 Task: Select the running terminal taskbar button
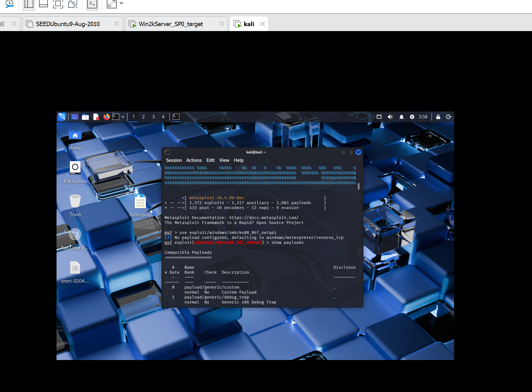click(x=176, y=117)
